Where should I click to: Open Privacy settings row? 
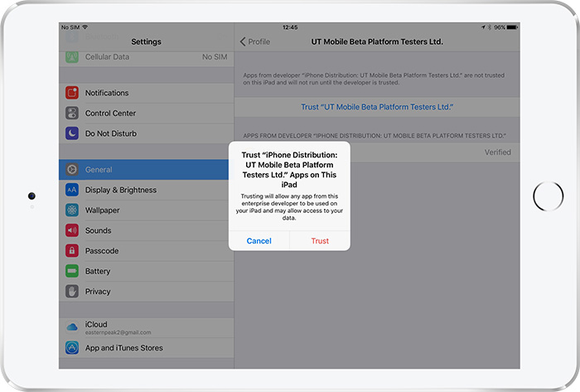pos(146,292)
